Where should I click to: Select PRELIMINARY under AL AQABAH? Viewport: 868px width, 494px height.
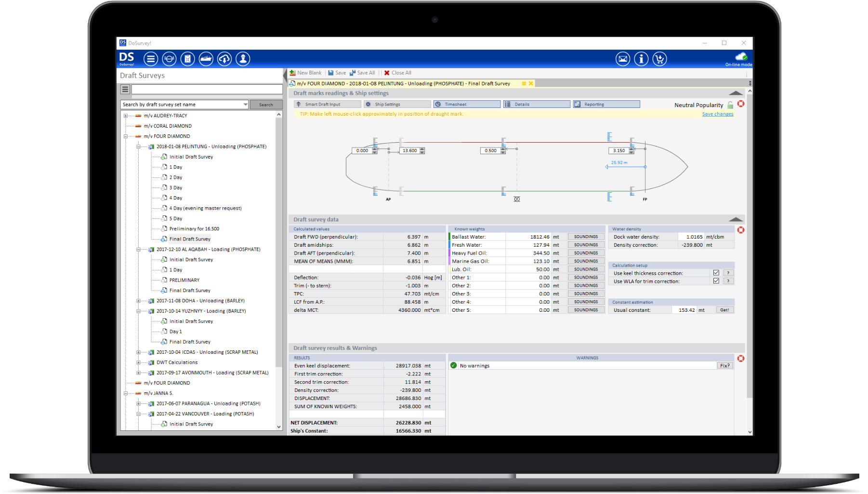(x=184, y=280)
